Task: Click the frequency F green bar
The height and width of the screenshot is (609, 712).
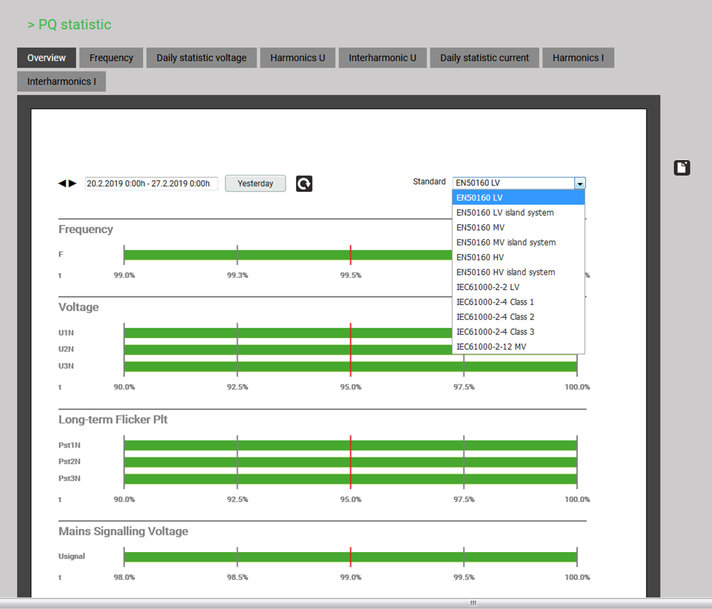Action: pyautogui.click(x=288, y=255)
